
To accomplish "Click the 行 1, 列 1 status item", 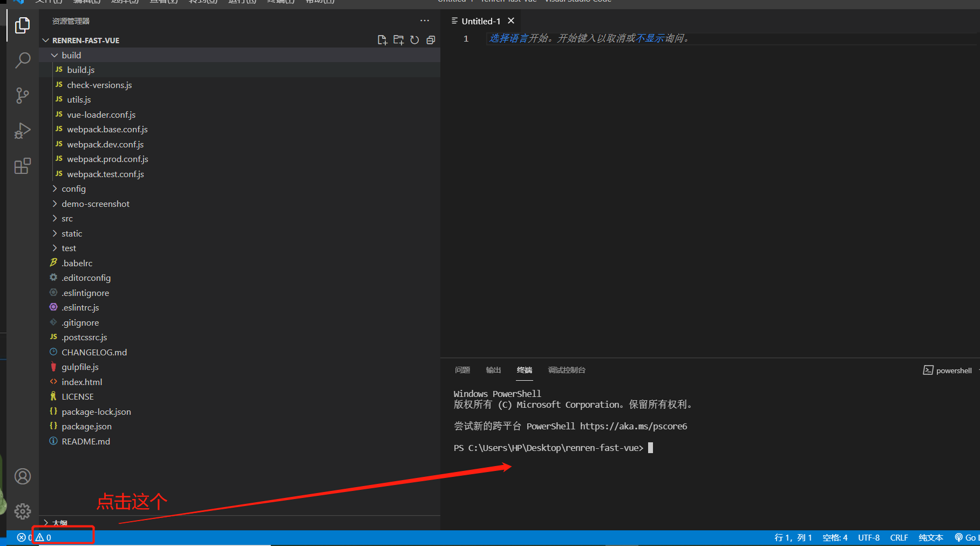I will tap(793, 538).
